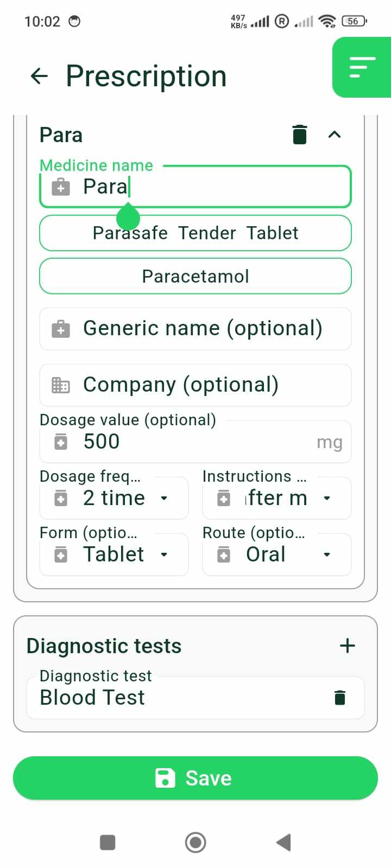The width and height of the screenshot is (391, 868).
Task: Choose Parasafe Tender Tablet suggestion
Action: coord(195,233)
